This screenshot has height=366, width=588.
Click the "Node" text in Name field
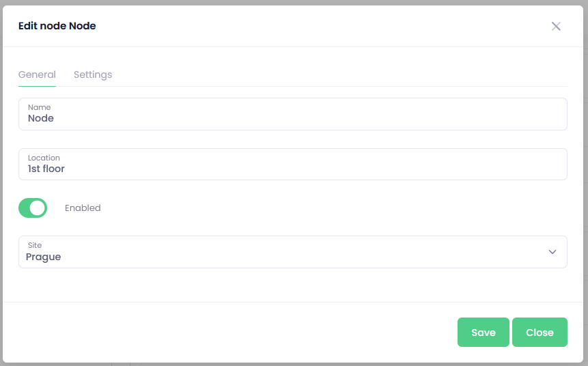pyautogui.click(x=41, y=118)
